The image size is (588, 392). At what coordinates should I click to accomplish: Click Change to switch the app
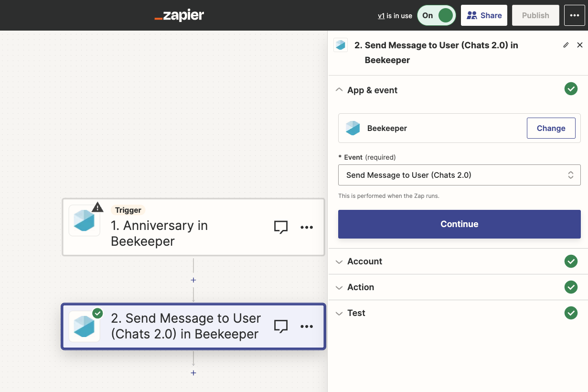tap(551, 128)
